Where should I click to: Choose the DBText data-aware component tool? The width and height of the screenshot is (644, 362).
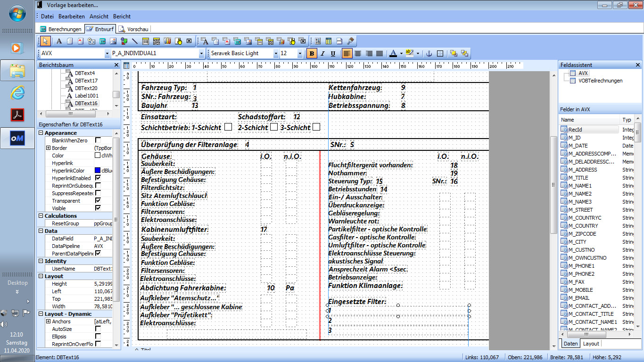coord(205,41)
